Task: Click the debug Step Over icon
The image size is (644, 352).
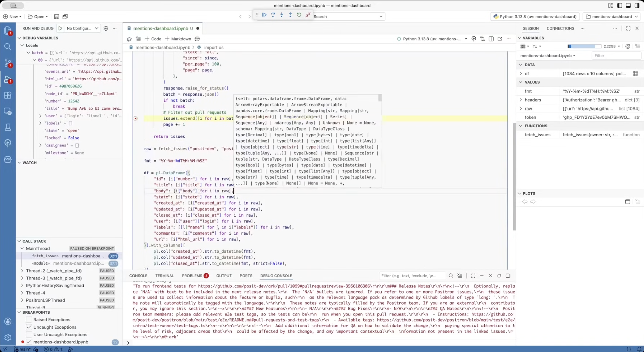Action: point(273,15)
